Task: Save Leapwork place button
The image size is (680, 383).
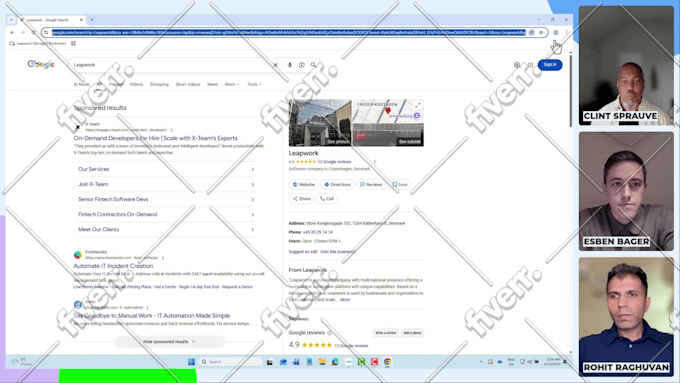Action: tap(400, 184)
